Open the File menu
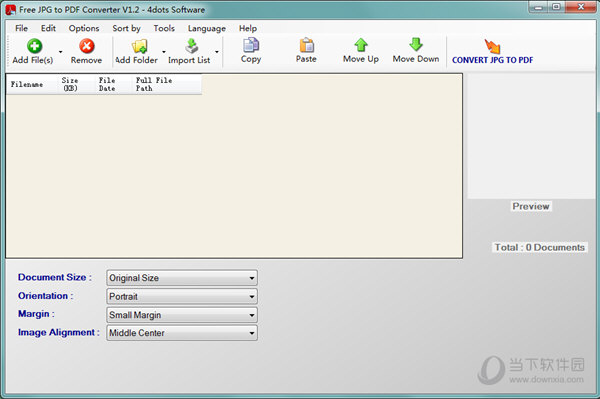600x399 pixels. [x=21, y=28]
